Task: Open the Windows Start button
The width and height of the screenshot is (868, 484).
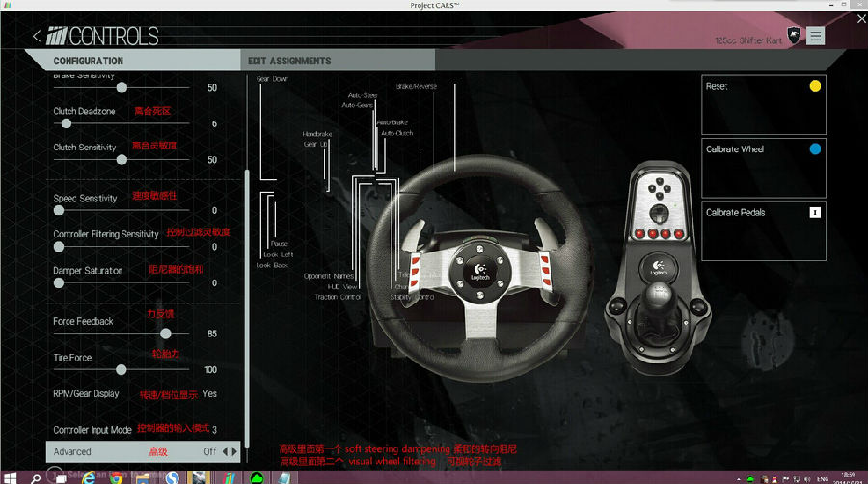Action: pos(10,478)
